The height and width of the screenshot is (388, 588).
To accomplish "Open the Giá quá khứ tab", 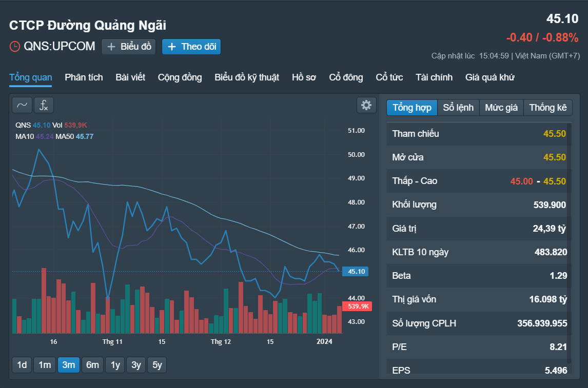I will pyautogui.click(x=490, y=77).
